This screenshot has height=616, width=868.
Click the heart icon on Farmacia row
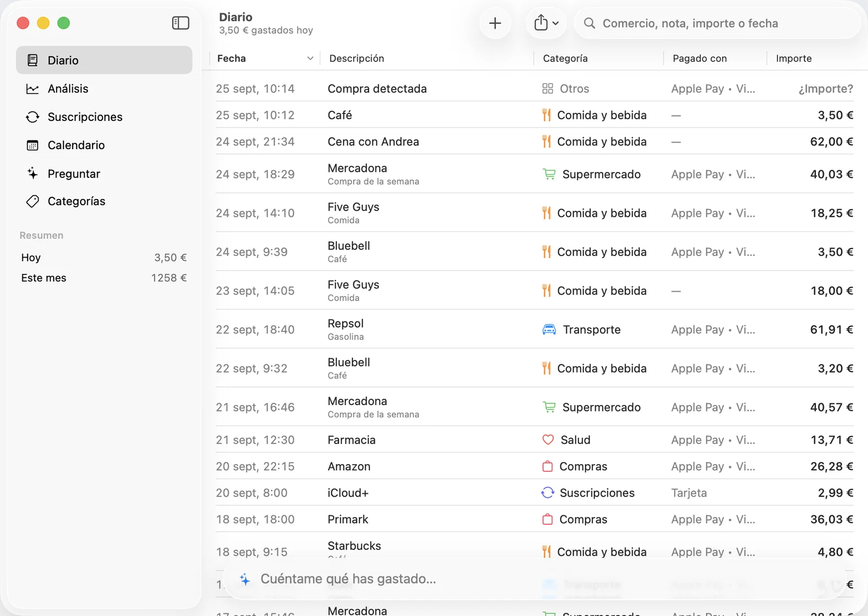(x=548, y=440)
